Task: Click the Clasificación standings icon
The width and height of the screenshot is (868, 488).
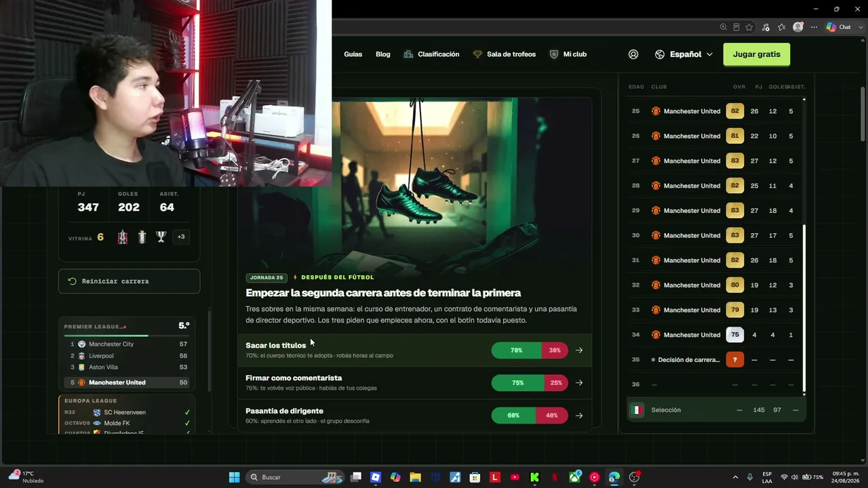Action: click(408, 54)
